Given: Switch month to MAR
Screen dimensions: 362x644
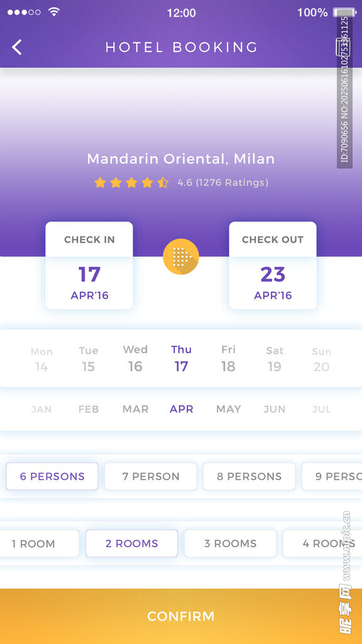Looking at the screenshot, I should [x=136, y=409].
